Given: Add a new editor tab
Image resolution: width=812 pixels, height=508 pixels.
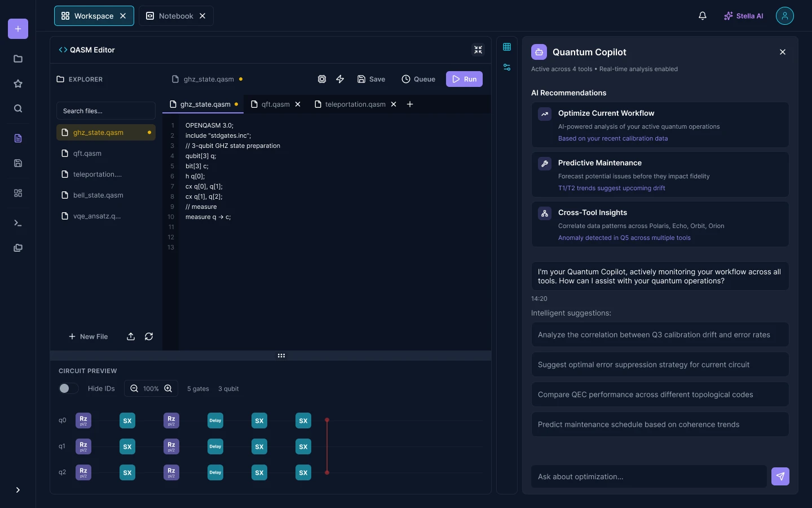Looking at the screenshot, I should pyautogui.click(x=410, y=104).
